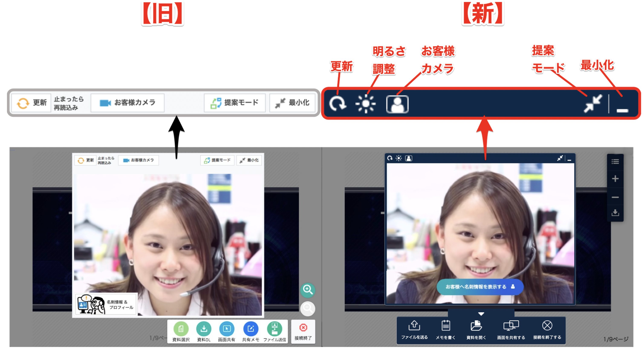Click the large 提案モード button in the old toolbar
644x352 pixels.
tap(234, 103)
